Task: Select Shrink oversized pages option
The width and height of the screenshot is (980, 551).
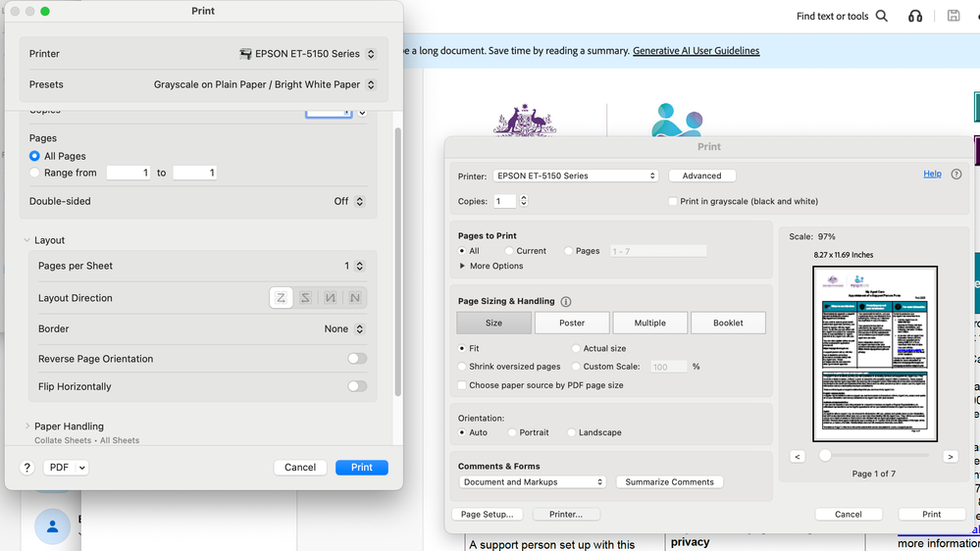Action: pos(462,367)
